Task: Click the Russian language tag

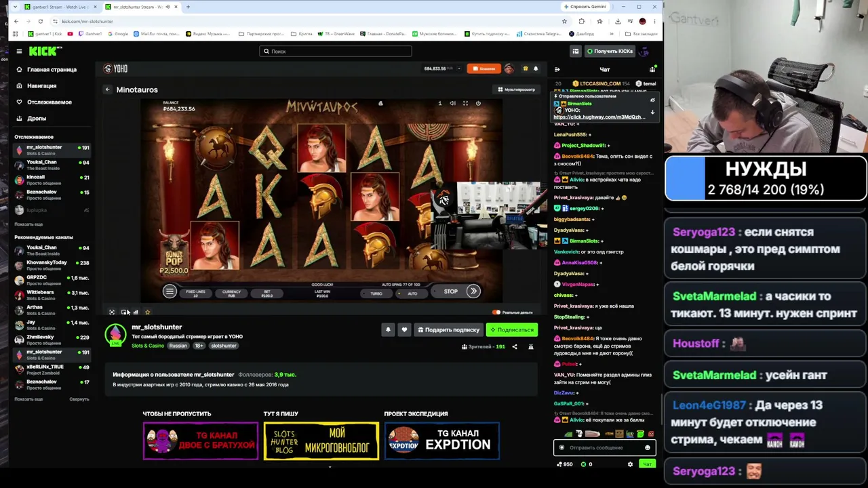Action: 178,346
